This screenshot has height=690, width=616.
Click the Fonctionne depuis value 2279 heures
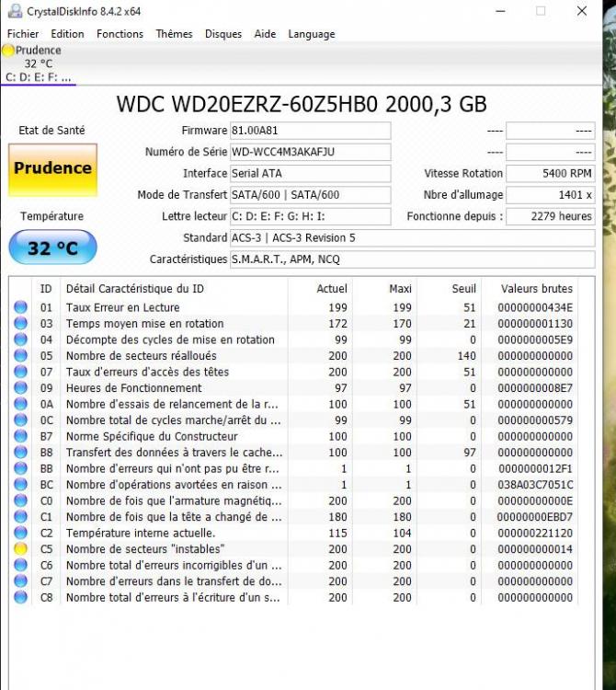pos(551,216)
